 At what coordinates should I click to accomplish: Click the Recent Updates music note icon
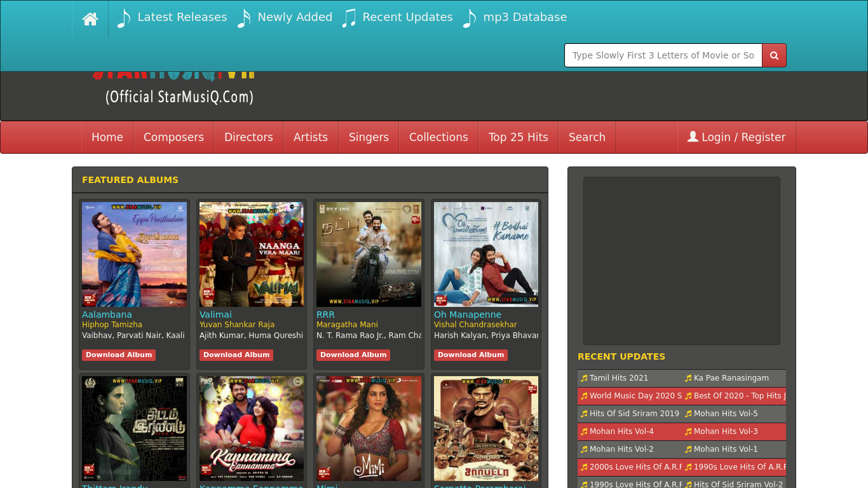click(349, 18)
